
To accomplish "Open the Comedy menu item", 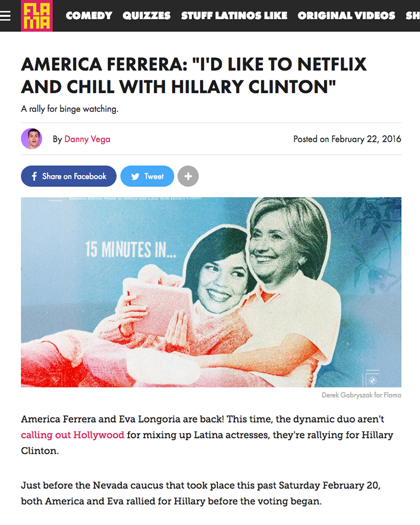I will [89, 16].
